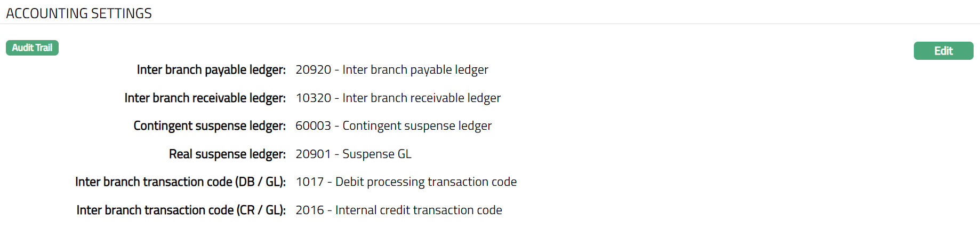Select the 20901 ledger code number
Screen dimensions: 980x227
(314, 154)
